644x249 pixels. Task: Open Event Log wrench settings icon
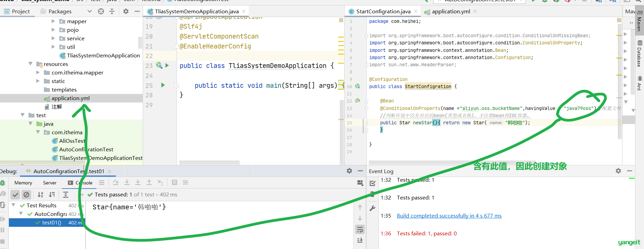click(373, 208)
